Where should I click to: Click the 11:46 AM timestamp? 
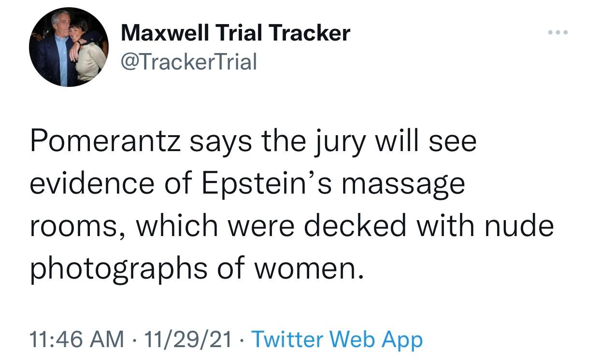(x=77, y=339)
